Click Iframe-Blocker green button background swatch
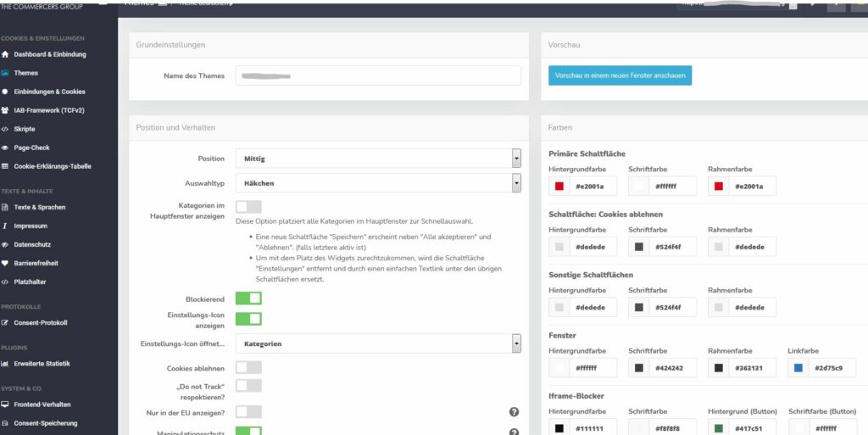868x435 pixels. [719, 428]
